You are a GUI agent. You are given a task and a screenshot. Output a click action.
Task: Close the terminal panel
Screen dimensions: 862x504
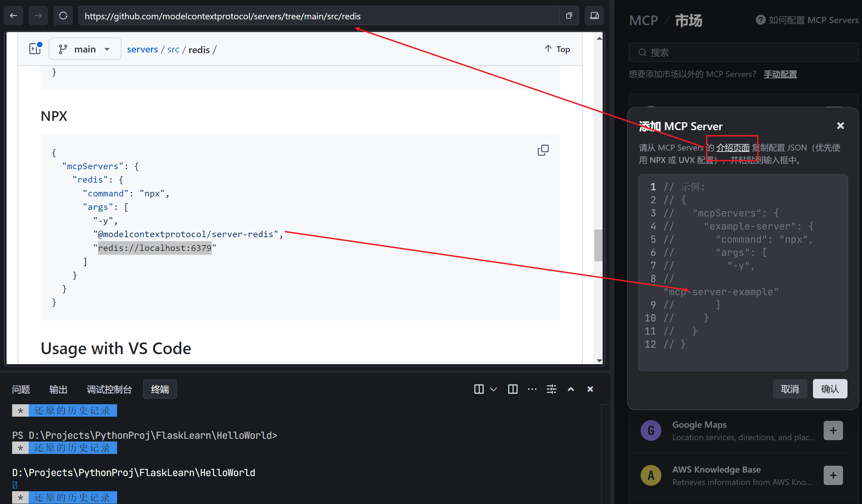590,389
